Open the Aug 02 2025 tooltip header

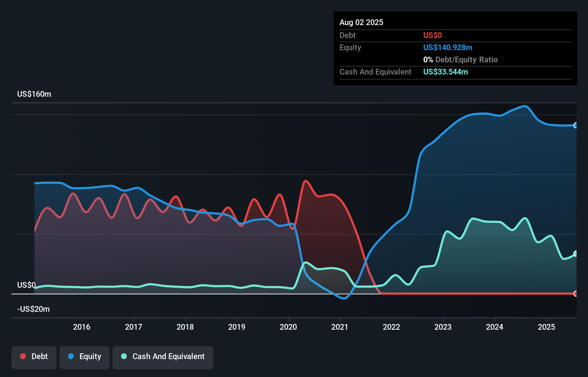click(x=361, y=22)
